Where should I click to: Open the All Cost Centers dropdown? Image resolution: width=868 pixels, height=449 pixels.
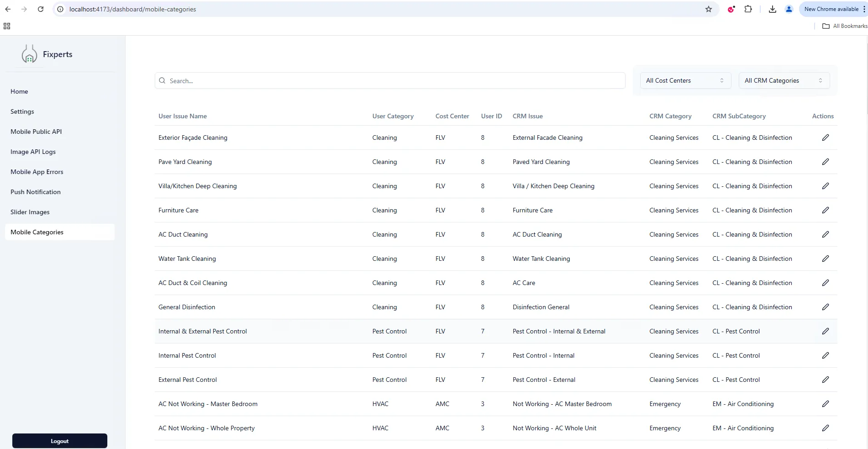[x=684, y=80]
